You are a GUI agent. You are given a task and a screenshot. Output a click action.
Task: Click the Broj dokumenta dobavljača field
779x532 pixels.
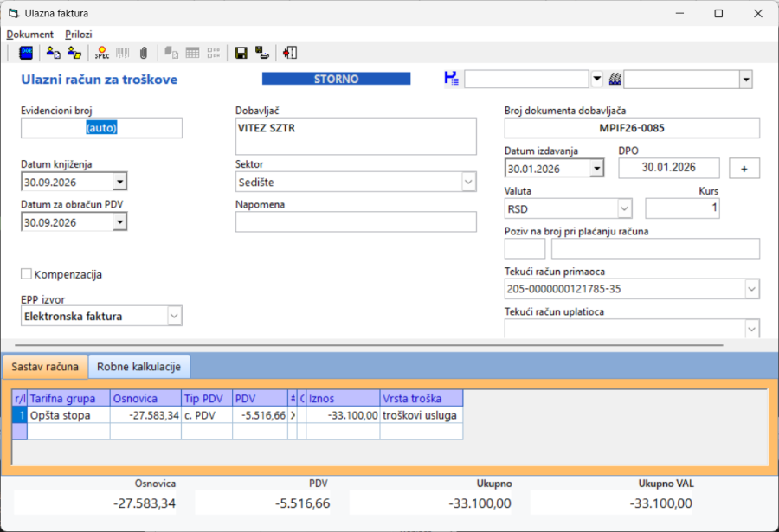(x=632, y=128)
